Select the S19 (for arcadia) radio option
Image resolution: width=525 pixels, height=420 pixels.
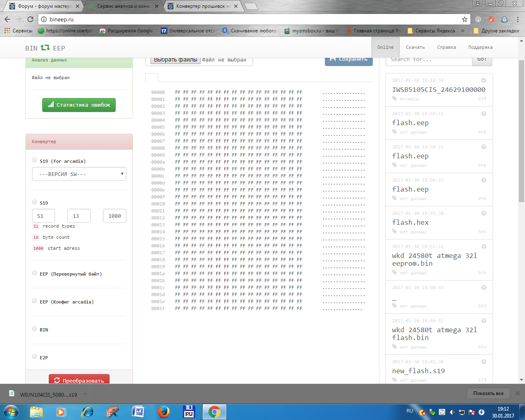pyautogui.click(x=34, y=160)
